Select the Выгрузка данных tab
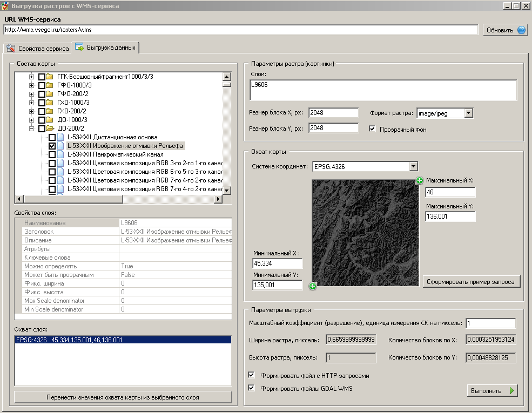 pos(106,48)
